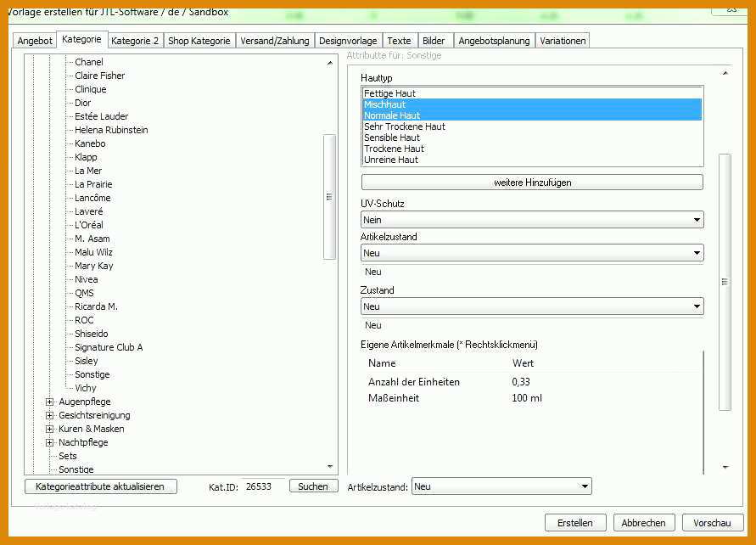Select Chanel in category tree
Image resolution: width=756 pixels, height=545 pixels.
point(89,62)
